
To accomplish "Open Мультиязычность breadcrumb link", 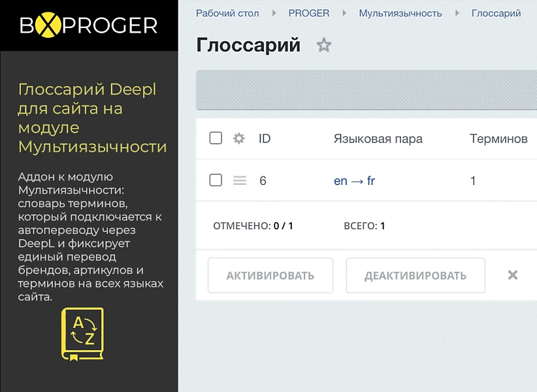I will tap(400, 13).
